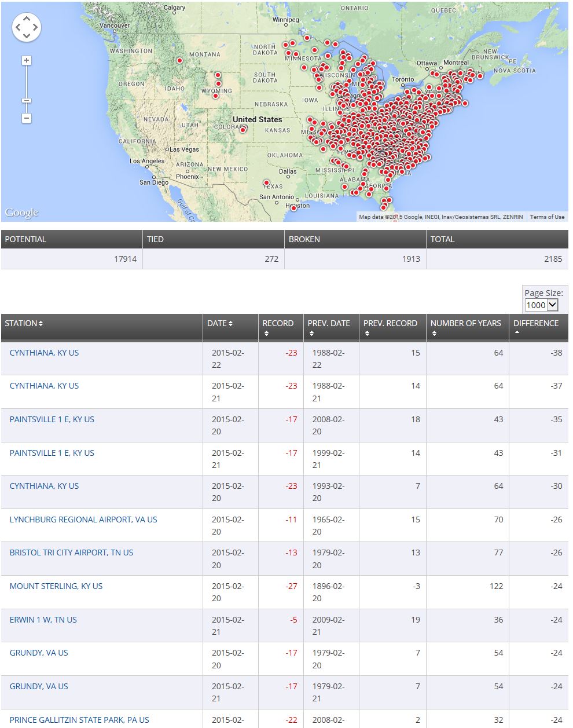Pan the map left with the arrow control
The width and height of the screenshot is (573, 728).
[x=19, y=27]
